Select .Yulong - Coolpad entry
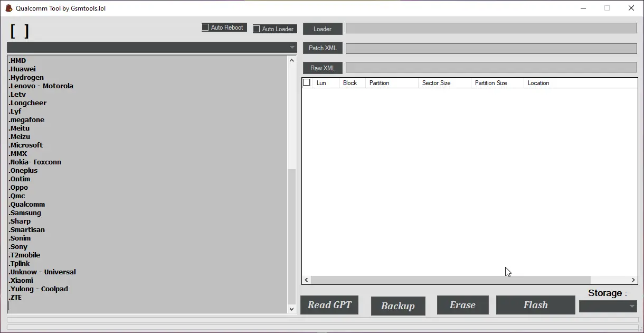The width and height of the screenshot is (644, 333). (x=39, y=289)
